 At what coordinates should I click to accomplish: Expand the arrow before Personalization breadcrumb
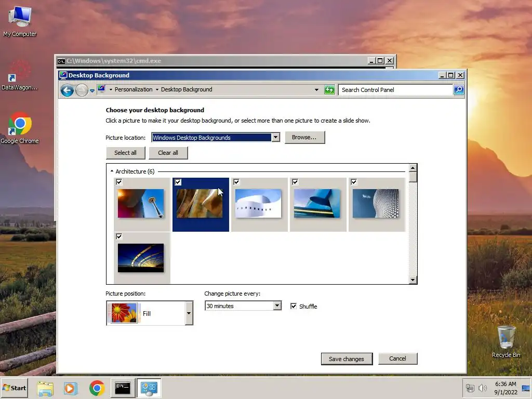[x=111, y=89]
